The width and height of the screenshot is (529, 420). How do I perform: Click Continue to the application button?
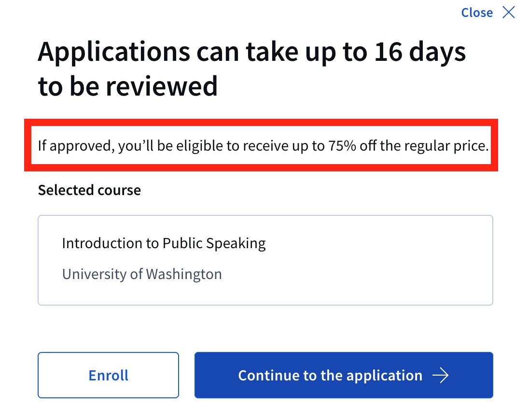(343, 375)
